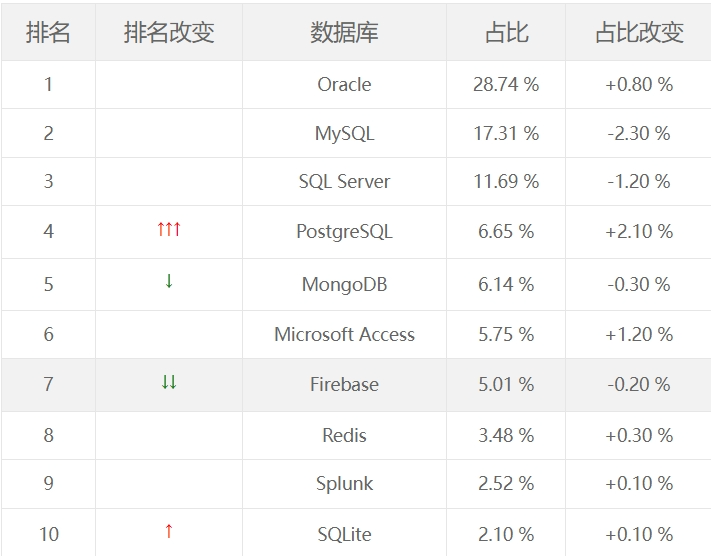Click the 占比改变 column header
This screenshot has height=556, width=711.
coord(638,32)
